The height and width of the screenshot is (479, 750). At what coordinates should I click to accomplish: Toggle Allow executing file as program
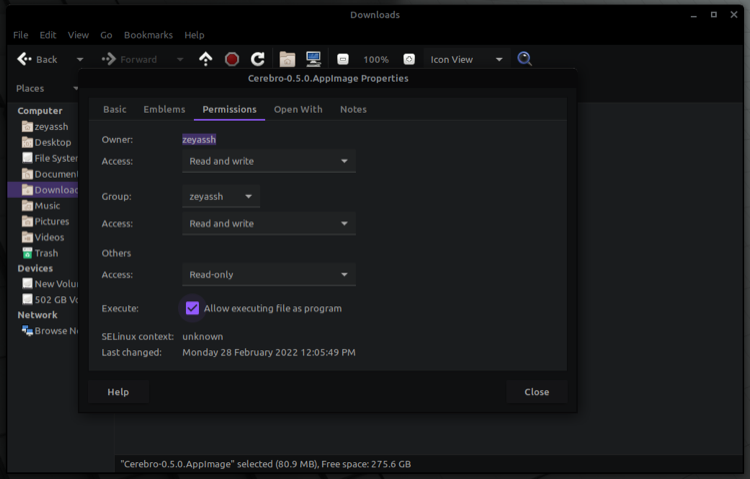[192, 308]
